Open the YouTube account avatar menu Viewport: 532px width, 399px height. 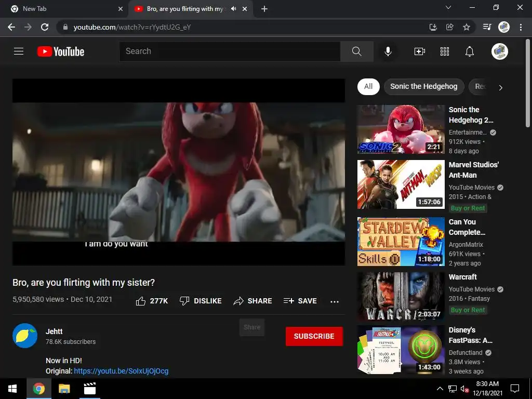tap(499, 51)
